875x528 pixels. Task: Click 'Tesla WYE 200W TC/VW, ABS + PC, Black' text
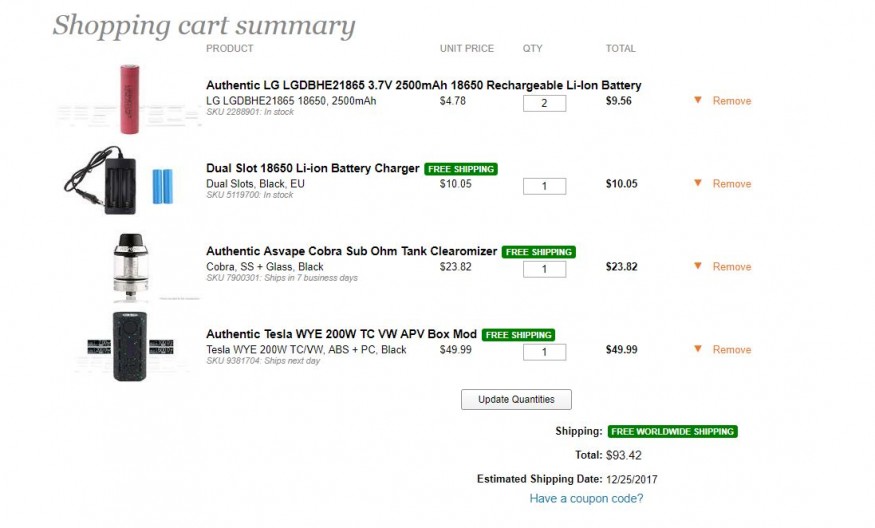point(306,350)
